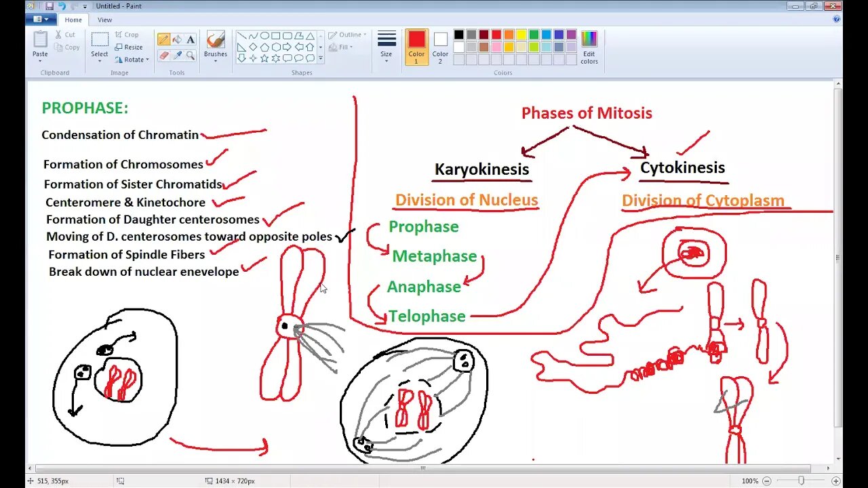Expand the Select dropdown arrow

click(x=100, y=61)
